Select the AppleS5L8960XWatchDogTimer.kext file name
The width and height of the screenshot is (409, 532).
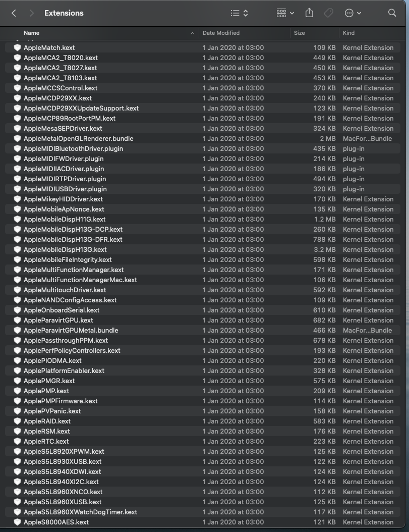click(x=80, y=512)
